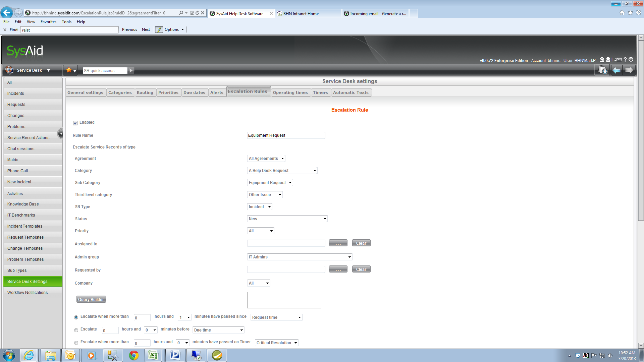Go back with blue left arrow

(x=616, y=70)
